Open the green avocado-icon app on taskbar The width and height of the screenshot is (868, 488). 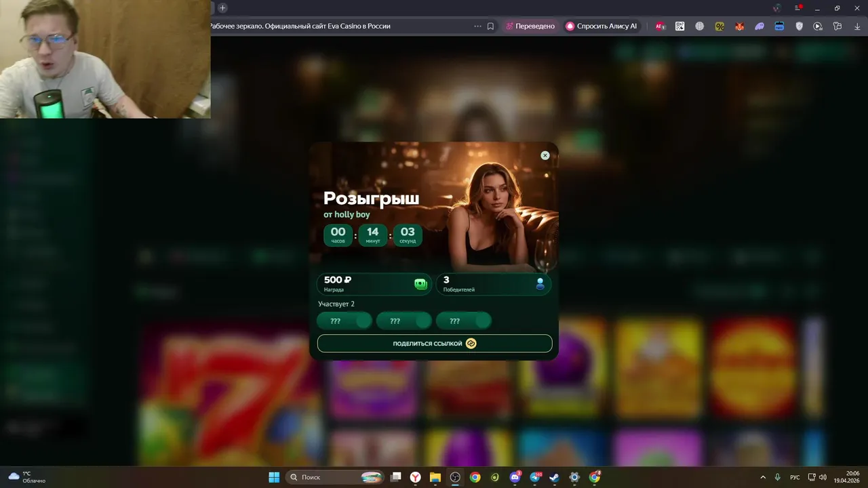coord(495,477)
